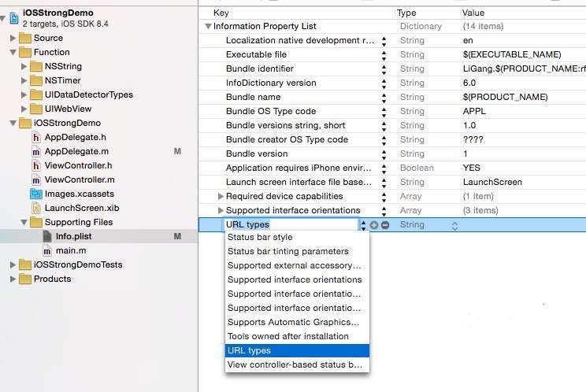Expand the Products folder
586x392 pixels.
13,279
